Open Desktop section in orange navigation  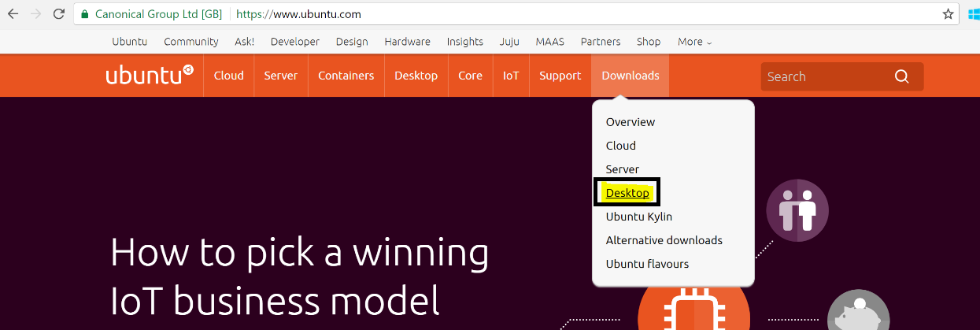point(416,76)
